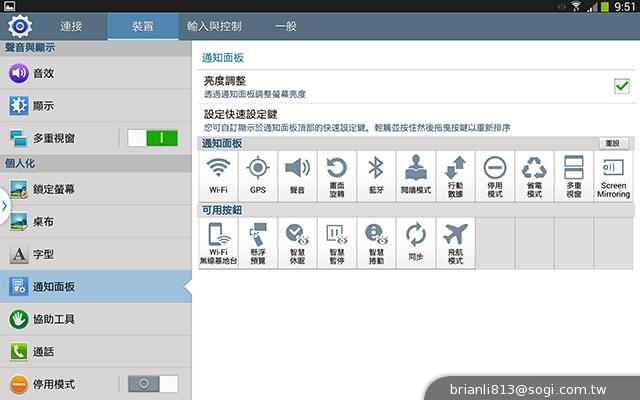Open the 輸入與控制 (Input and control) tab
Image resolution: width=640 pixels, height=400 pixels.
point(214,23)
